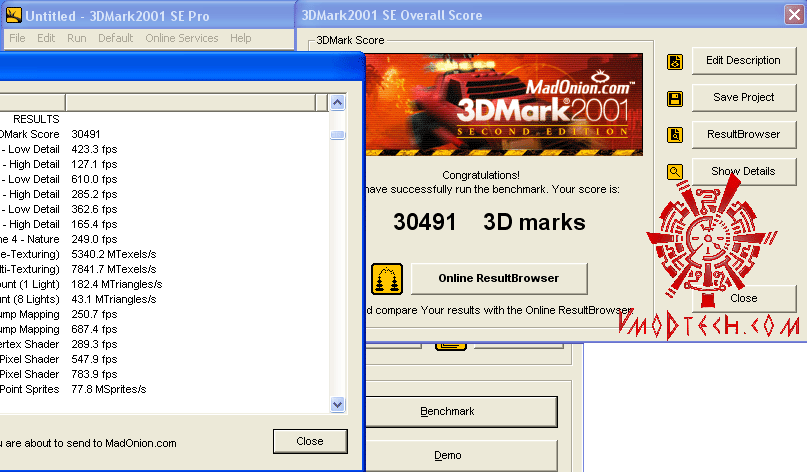Click the Online ResultBrowser button
Image resolution: width=807 pixels, height=472 pixels.
tap(499, 278)
